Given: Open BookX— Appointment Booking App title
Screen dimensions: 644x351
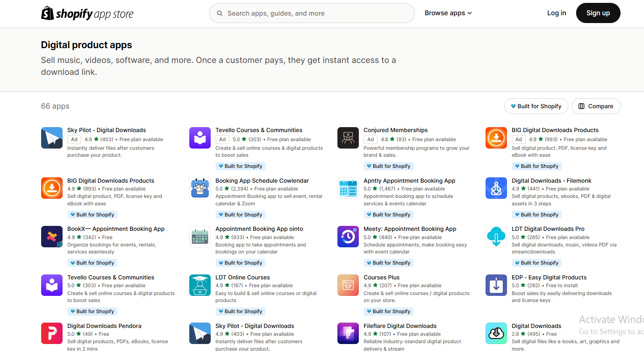Looking at the screenshot, I should [116, 229].
